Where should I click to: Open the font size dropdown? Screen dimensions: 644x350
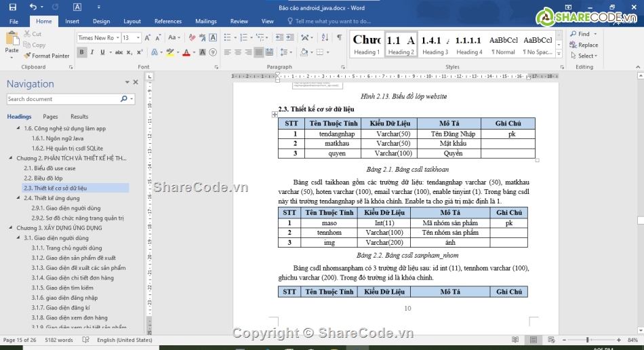coord(138,38)
